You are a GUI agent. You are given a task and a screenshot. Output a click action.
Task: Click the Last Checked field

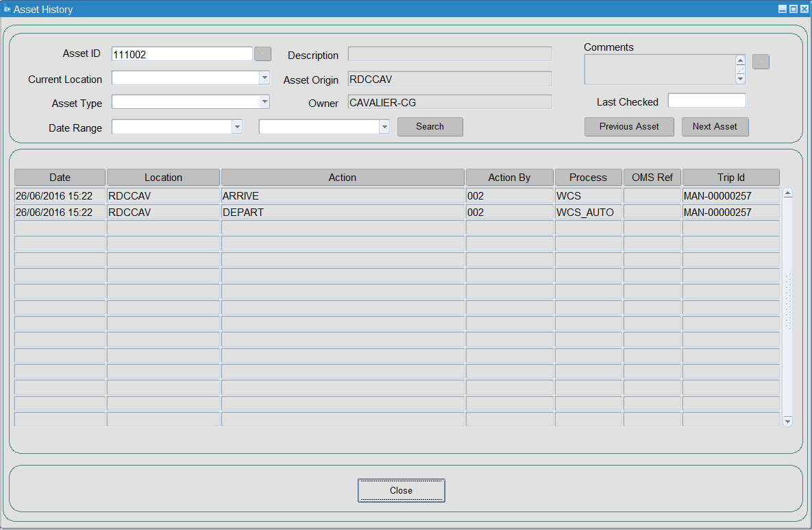(707, 101)
